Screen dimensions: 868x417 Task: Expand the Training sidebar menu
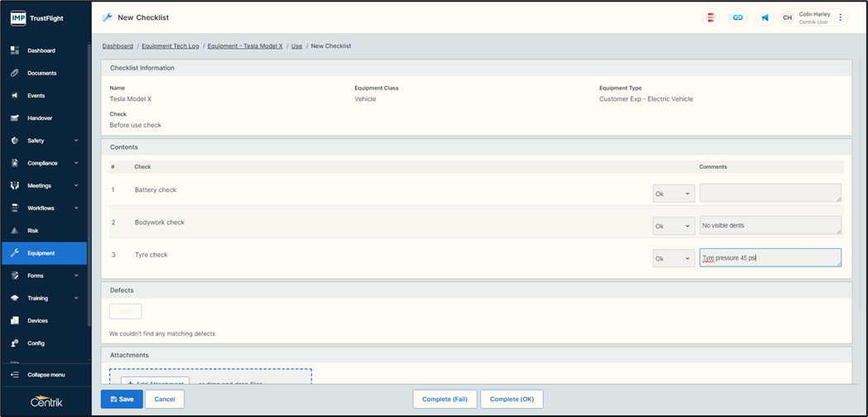pos(46,298)
